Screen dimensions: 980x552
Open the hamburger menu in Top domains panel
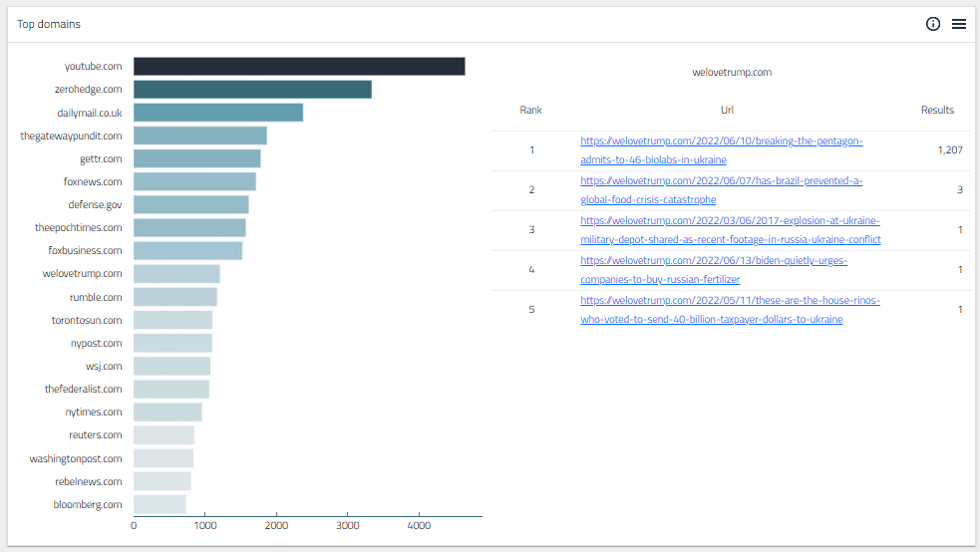tap(959, 24)
